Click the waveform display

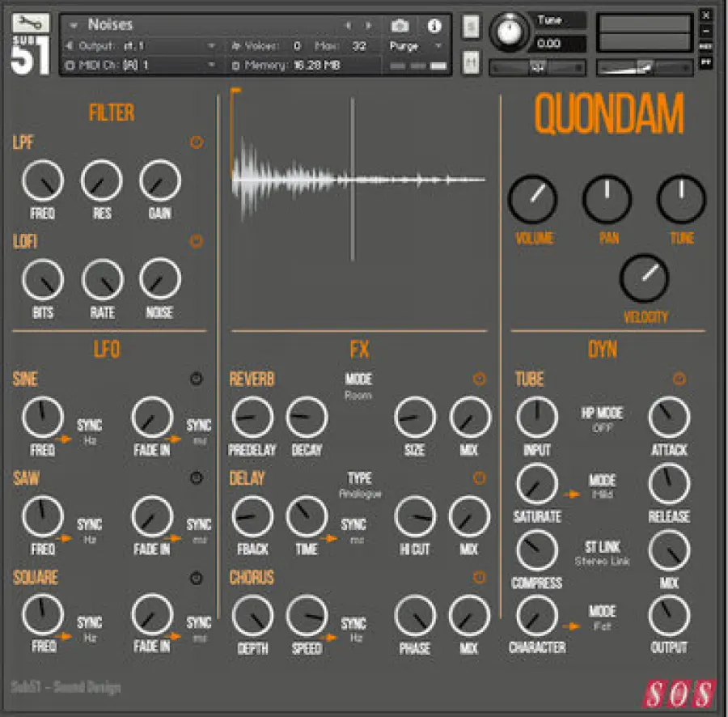(x=358, y=180)
